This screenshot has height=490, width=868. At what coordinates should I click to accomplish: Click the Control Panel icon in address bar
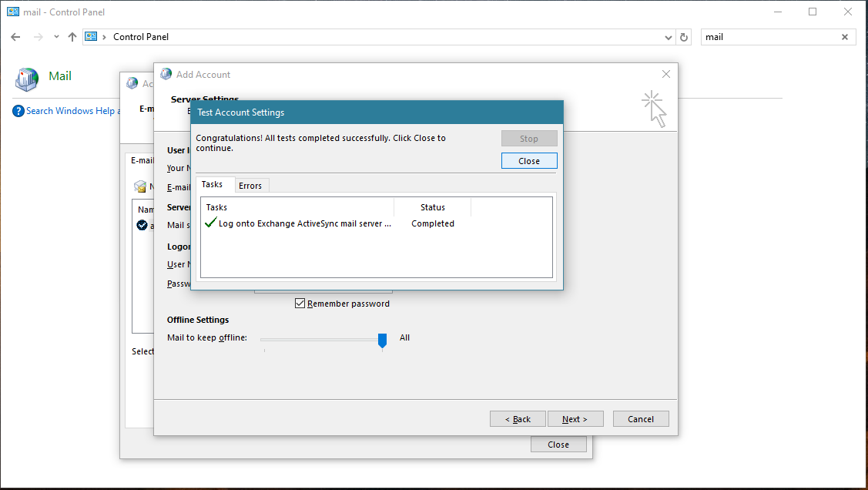click(92, 37)
